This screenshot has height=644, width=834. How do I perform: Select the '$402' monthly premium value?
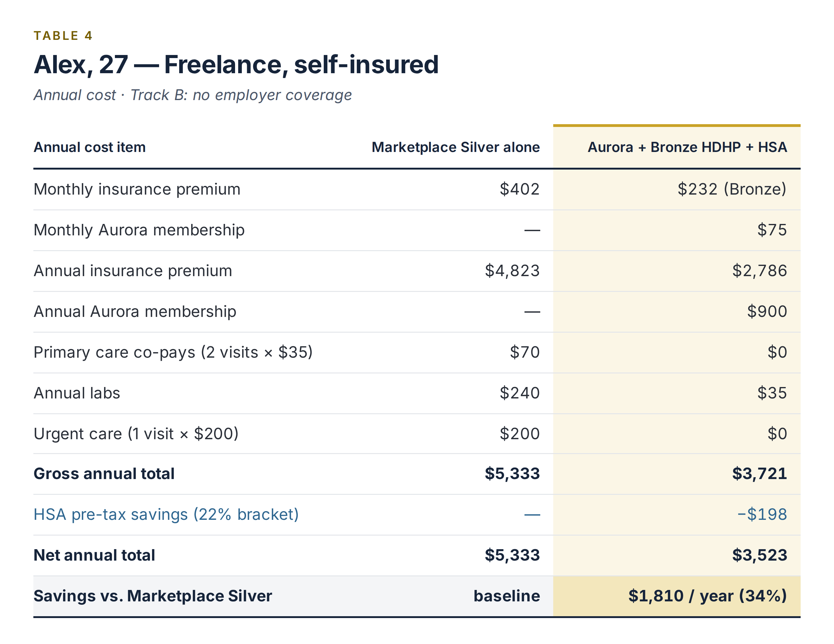coord(520,189)
